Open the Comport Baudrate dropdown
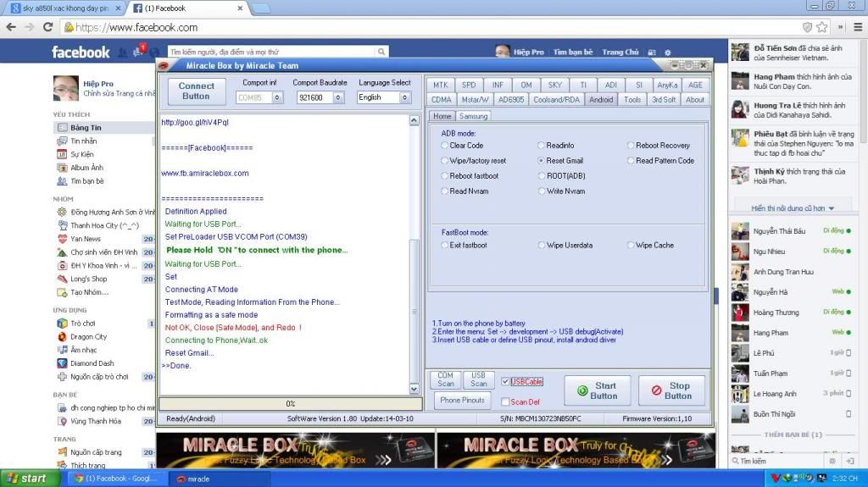 coord(337,97)
